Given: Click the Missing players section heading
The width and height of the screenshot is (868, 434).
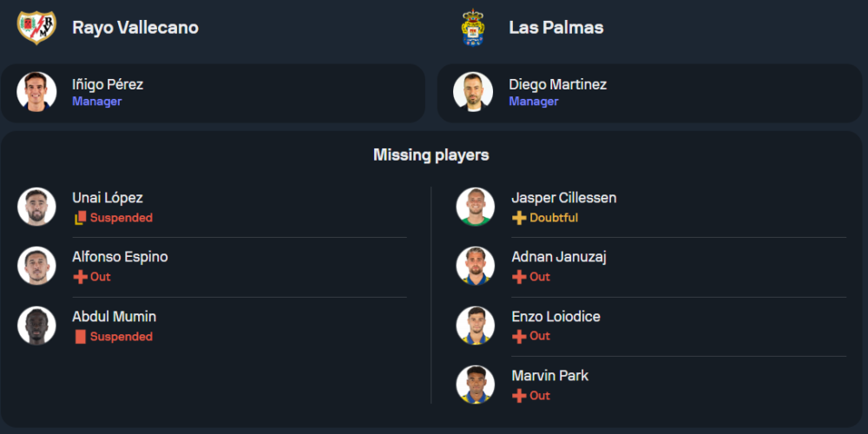Looking at the screenshot, I should click(431, 155).
